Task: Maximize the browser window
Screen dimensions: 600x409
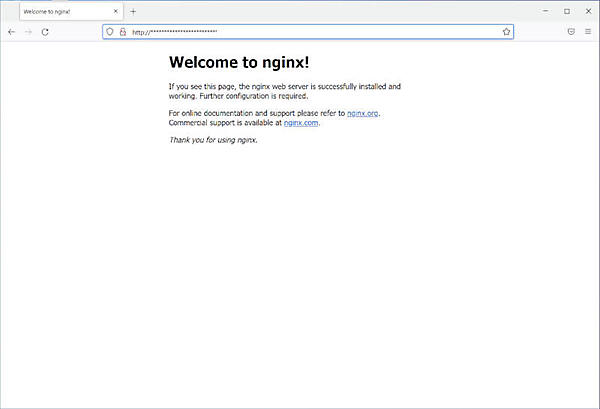Action: point(567,11)
